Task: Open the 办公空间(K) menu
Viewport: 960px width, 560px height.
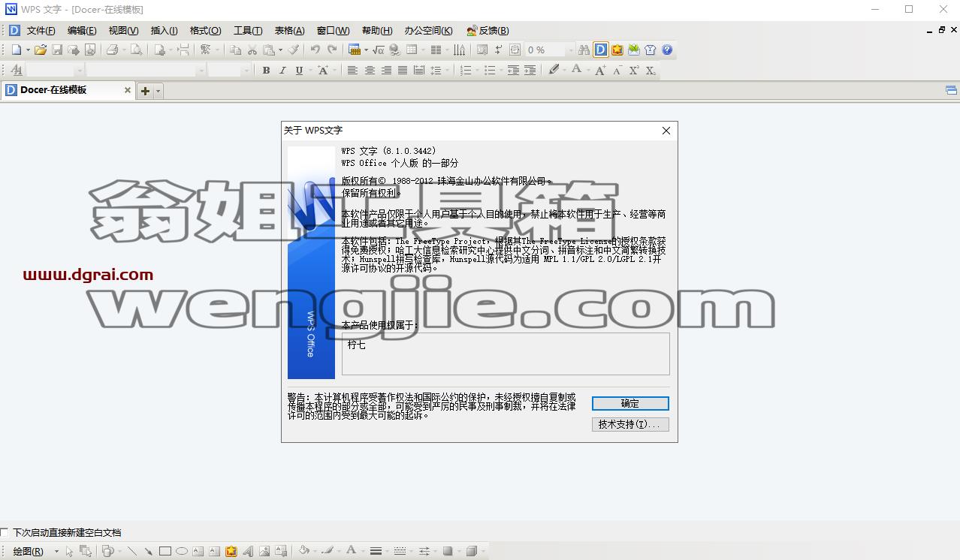Action: pyautogui.click(x=428, y=30)
